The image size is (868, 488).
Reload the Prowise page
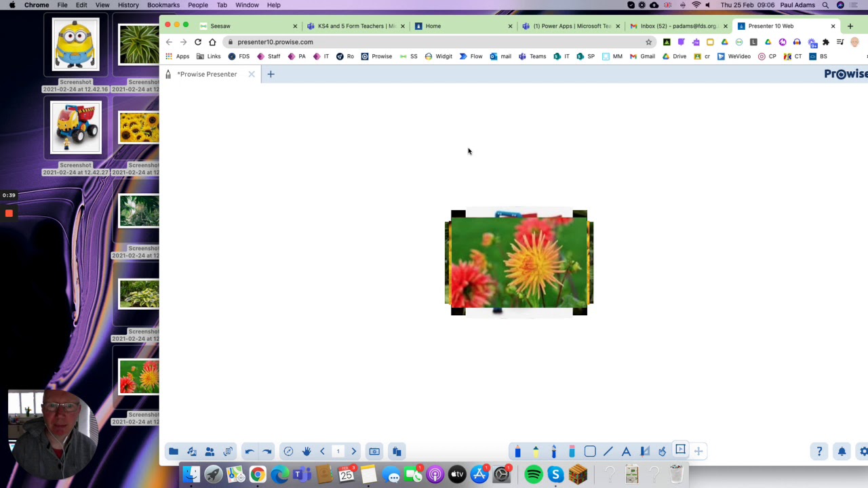198,42
